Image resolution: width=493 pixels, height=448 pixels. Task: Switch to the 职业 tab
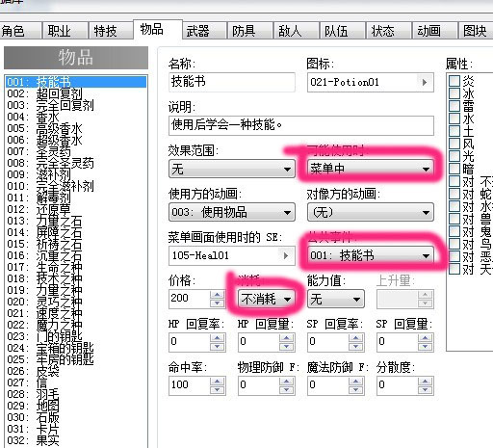point(65,31)
